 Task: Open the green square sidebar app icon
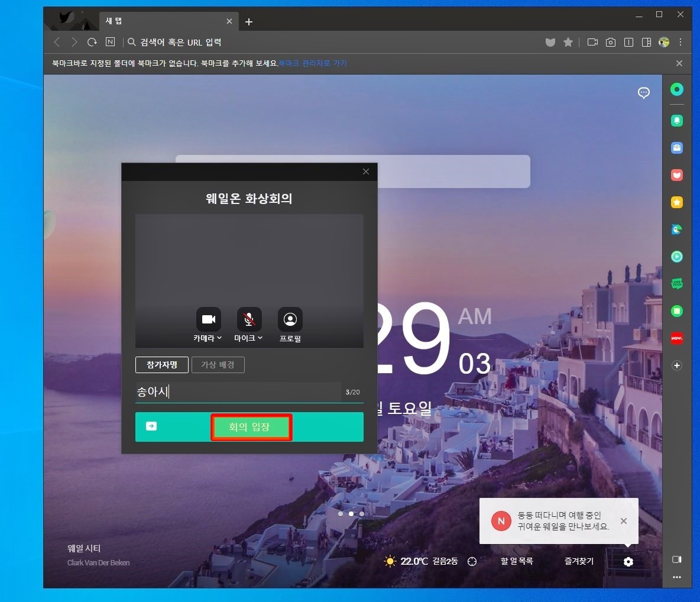click(677, 311)
